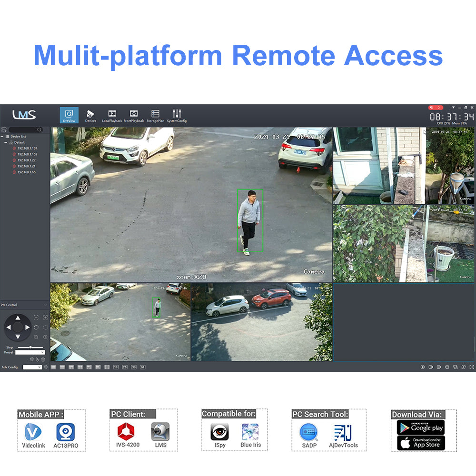Image resolution: width=476 pixels, height=476 pixels.
Task: Select device 192.168.1.66 in the list
Action: click(26, 172)
